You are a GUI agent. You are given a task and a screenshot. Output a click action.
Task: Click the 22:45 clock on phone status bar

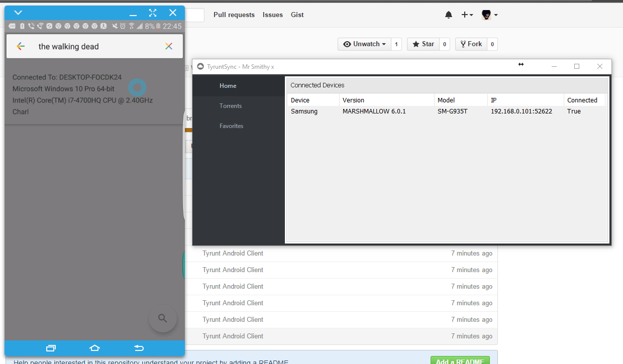point(172,26)
